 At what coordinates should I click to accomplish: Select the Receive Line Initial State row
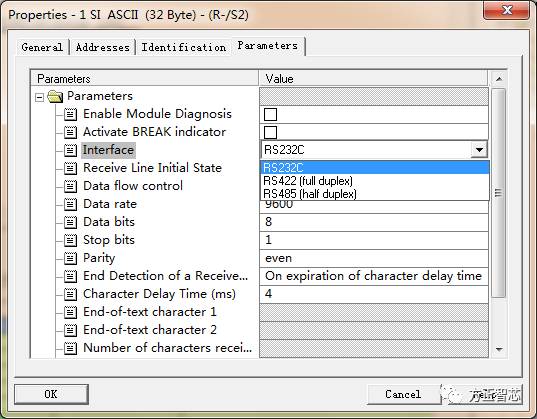tap(152, 168)
